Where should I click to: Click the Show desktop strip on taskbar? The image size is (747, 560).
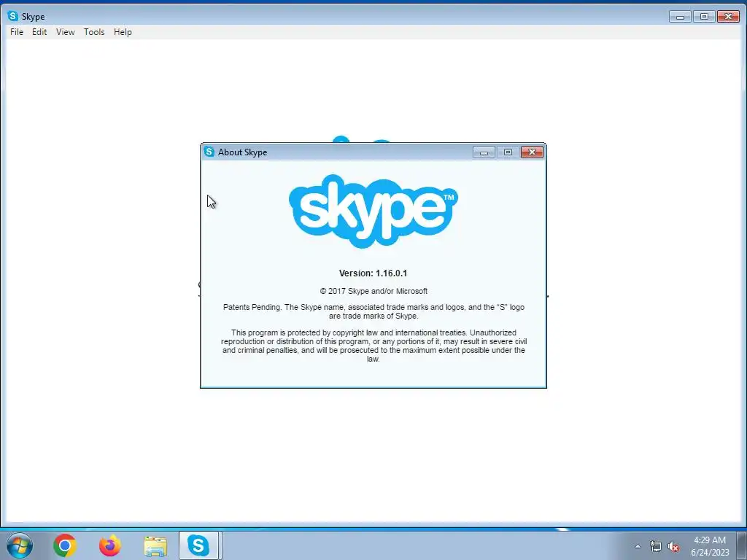[742, 545]
